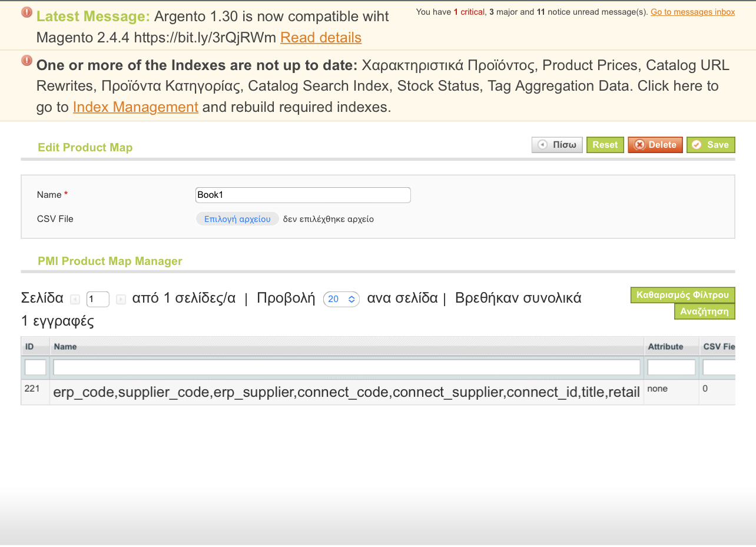756x547 pixels.
Task: Click the next page arrow in pagination
Action: click(121, 299)
